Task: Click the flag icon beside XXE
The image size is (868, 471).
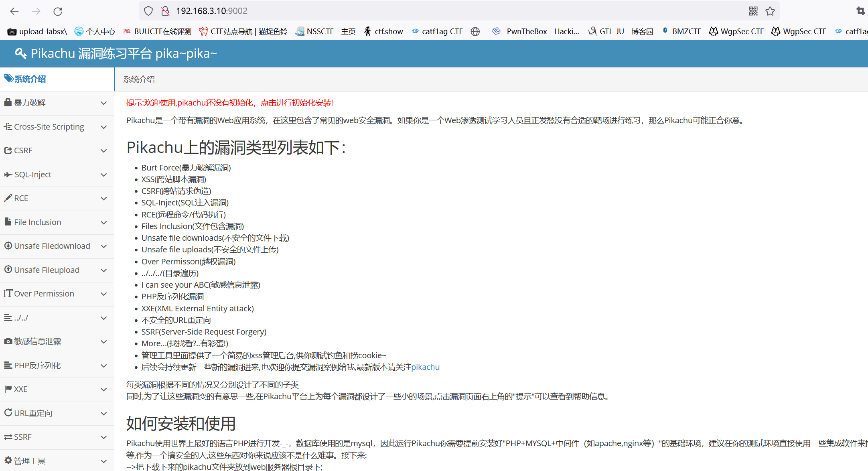Action: tap(8, 389)
